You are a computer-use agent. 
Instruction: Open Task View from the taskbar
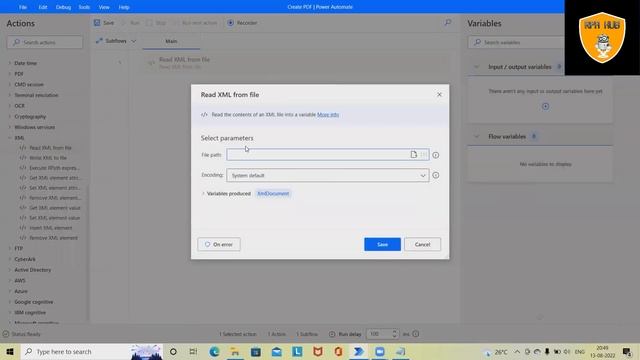193,351
